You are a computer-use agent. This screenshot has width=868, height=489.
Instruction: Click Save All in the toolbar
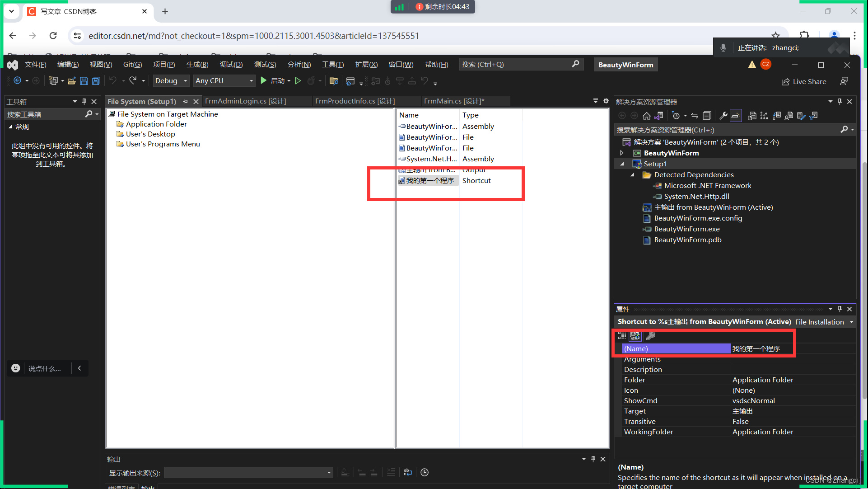[96, 81]
